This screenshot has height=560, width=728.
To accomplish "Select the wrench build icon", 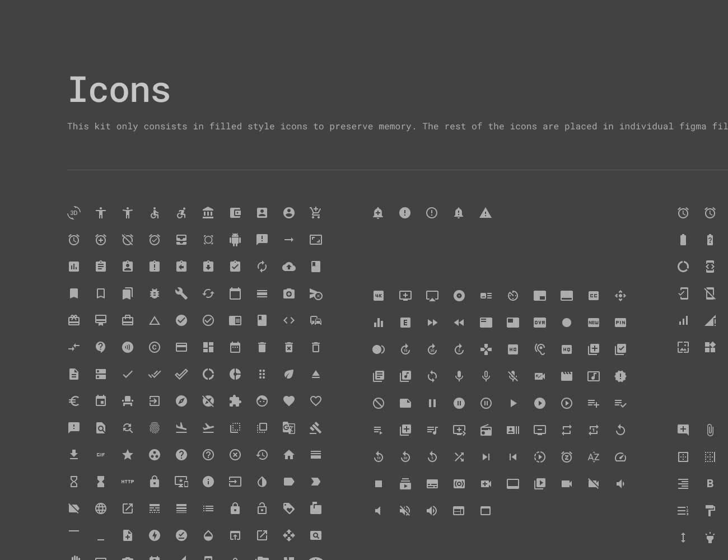I will [x=181, y=293].
